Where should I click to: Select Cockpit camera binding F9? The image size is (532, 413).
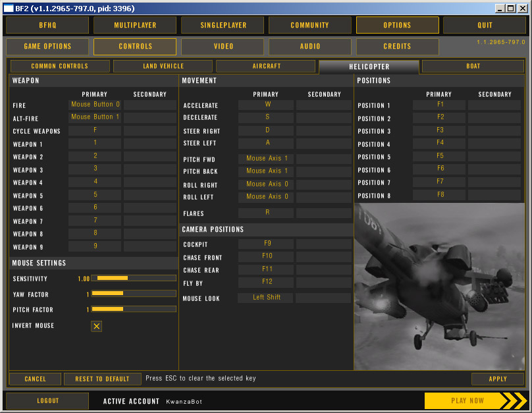coord(266,244)
